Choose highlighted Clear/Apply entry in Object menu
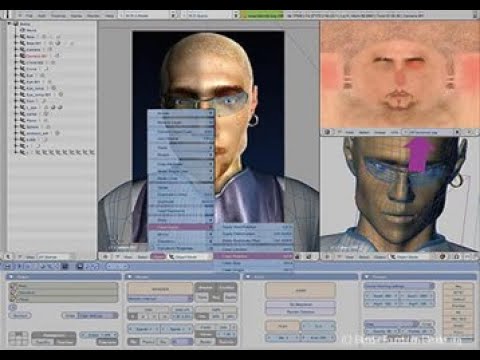Screen dimensions: 480x360 click(180, 227)
